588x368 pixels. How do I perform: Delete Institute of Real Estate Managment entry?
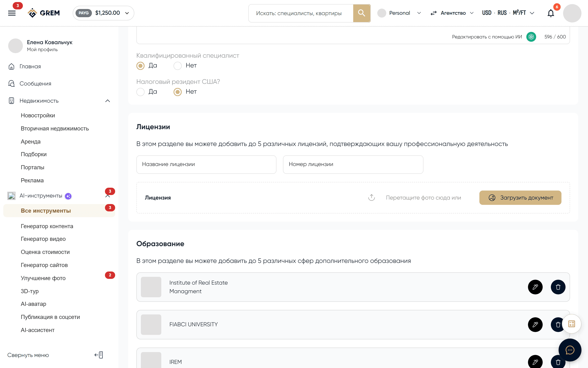(558, 287)
